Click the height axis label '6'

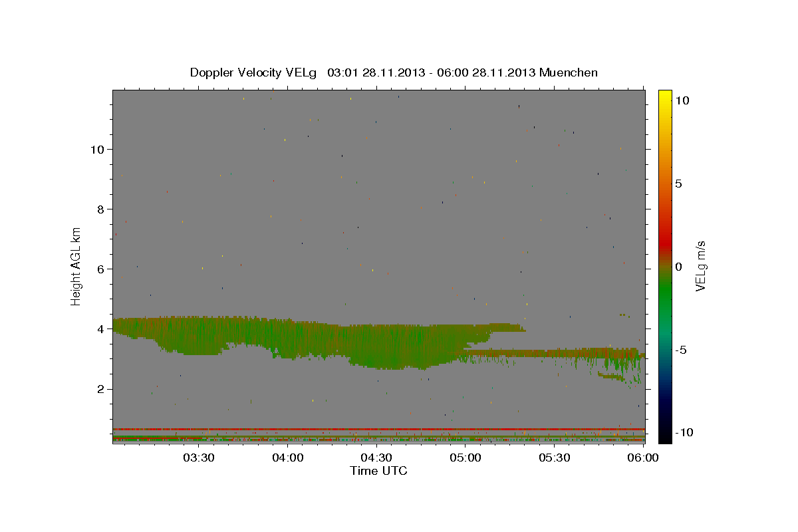pos(100,269)
